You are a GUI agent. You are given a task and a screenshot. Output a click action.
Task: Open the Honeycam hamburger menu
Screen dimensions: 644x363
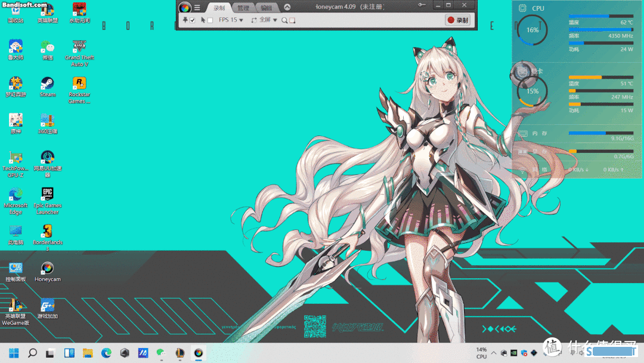click(x=197, y=7)
